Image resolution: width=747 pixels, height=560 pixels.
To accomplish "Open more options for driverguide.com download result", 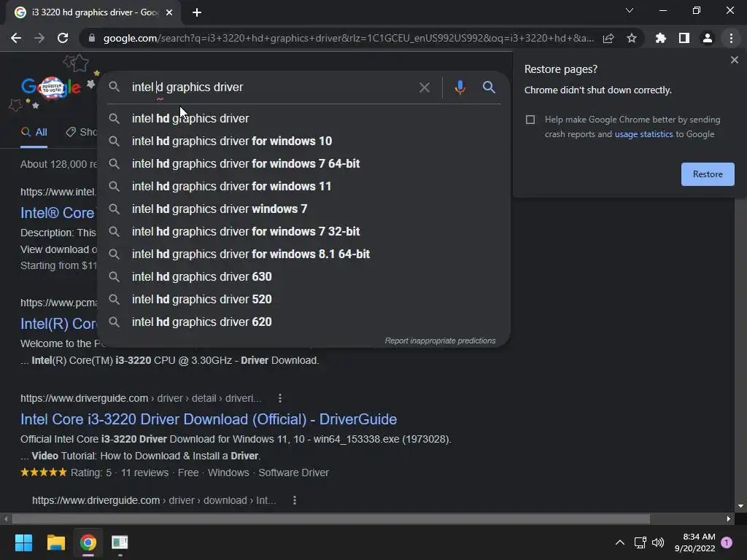I will click(x=295, y=500).
